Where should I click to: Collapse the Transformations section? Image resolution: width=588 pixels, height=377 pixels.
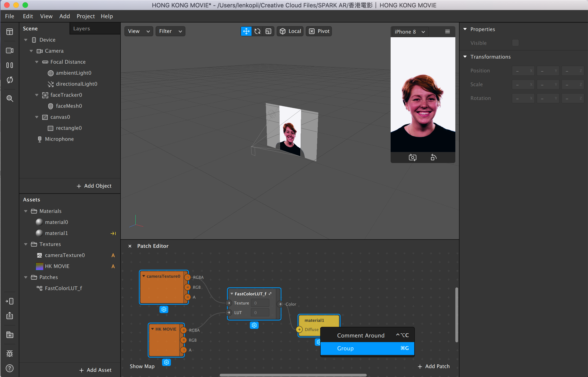465,56
